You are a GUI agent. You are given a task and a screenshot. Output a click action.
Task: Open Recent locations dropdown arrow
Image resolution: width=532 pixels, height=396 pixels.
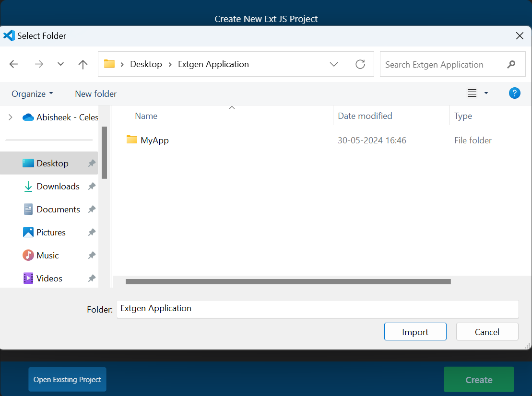click(x=60, y=64)
